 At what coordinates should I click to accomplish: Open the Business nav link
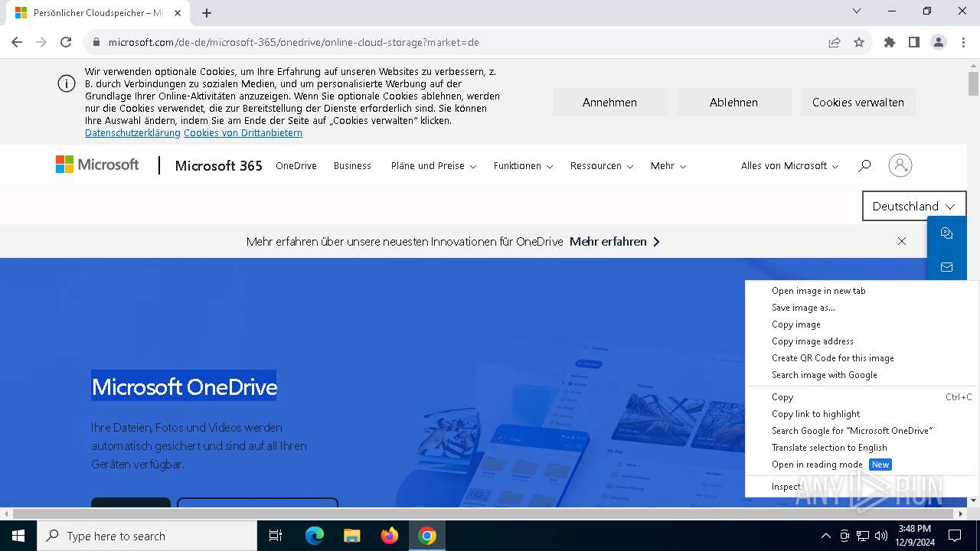352,165
